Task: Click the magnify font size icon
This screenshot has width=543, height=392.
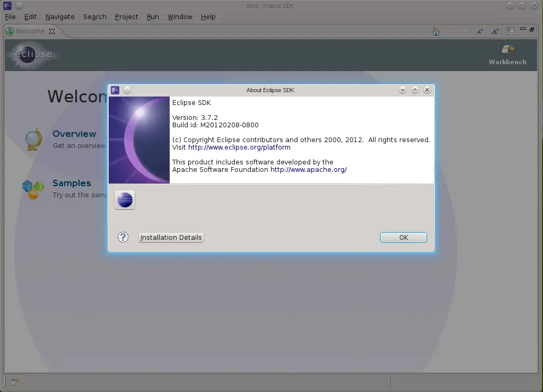Action: 495,31
